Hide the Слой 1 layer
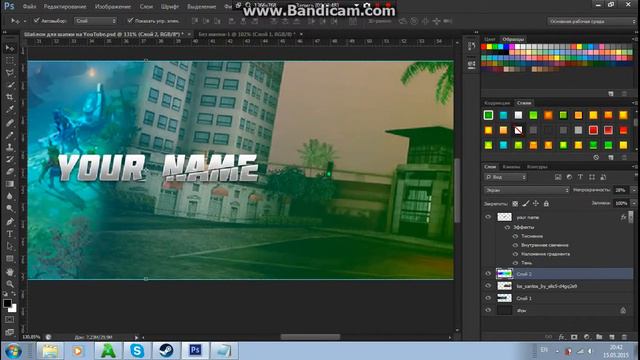640x360 pixels. point(488,298)
